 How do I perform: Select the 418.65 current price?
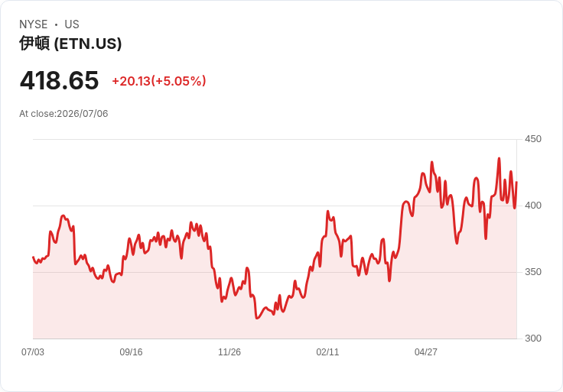coord(59,80)
